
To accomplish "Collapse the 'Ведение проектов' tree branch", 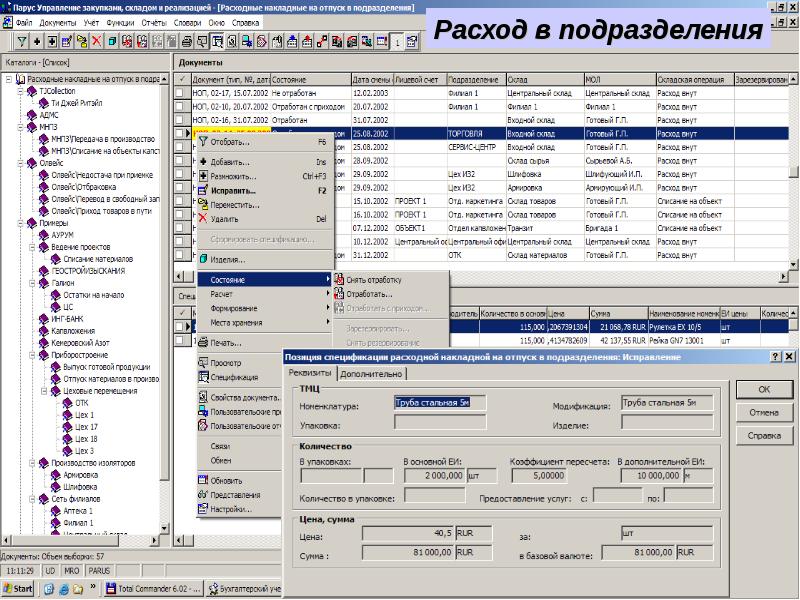I will point(31,247).
